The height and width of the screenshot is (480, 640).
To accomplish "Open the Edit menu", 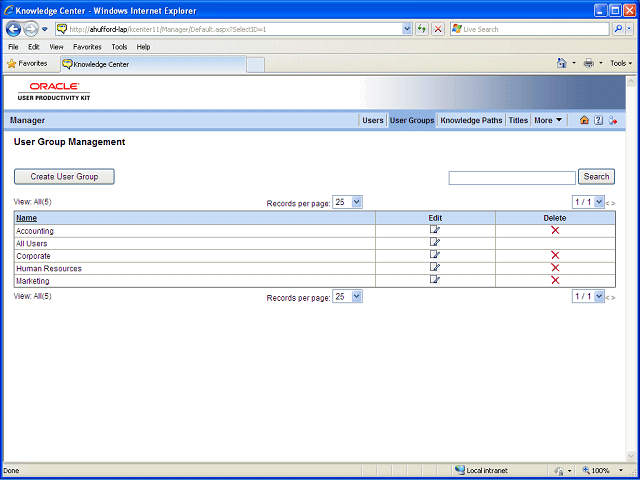I will coord(33,47).
